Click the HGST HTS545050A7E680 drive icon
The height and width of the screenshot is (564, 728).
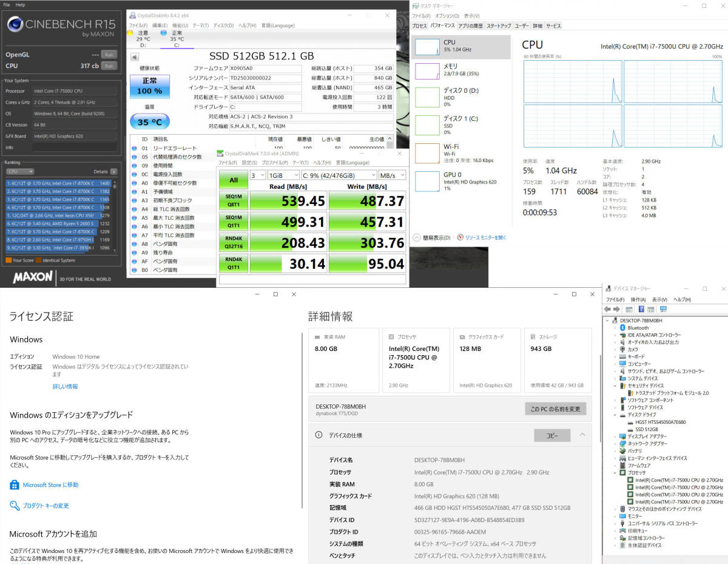click(630, 422)
